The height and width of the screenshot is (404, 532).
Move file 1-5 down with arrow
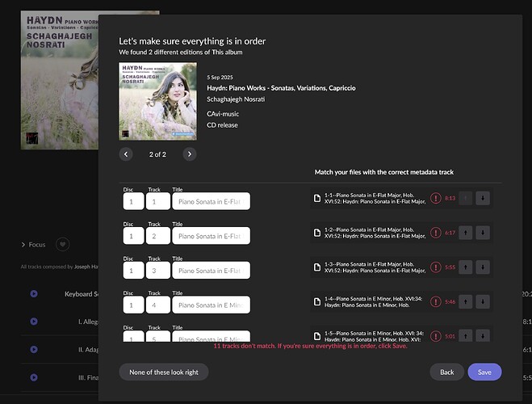483,336
